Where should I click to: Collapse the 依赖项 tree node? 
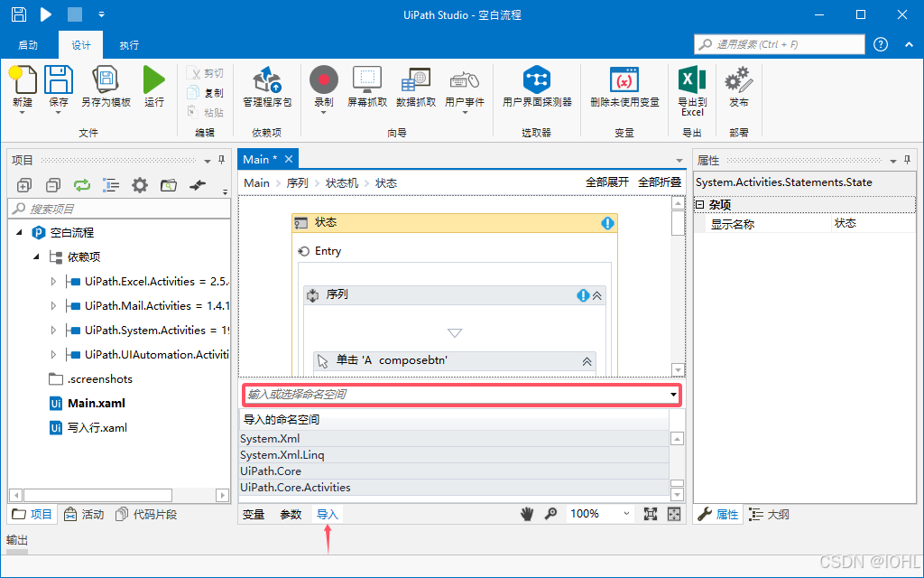pyautogui.click(x=36, y=256)
